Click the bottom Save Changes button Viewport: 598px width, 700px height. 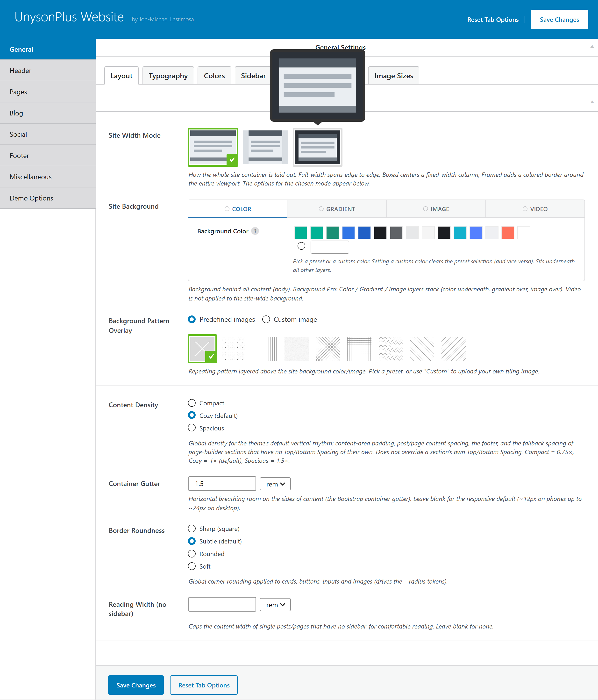coord(136,685)
